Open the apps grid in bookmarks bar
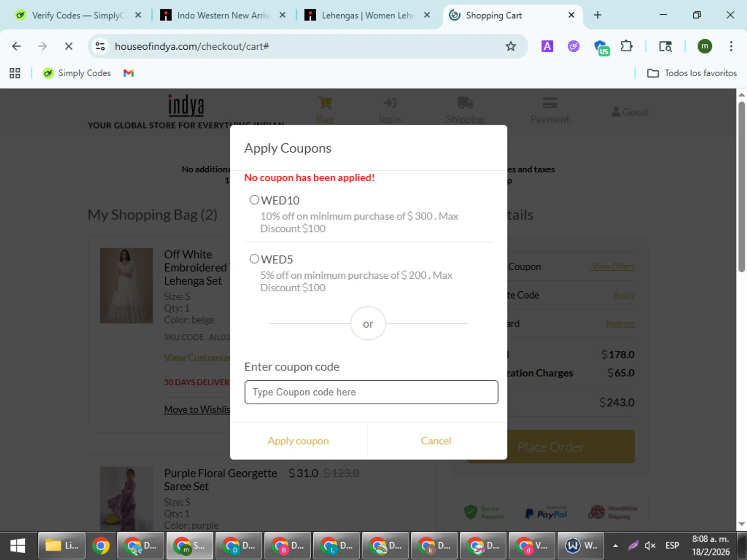The width and height of the screenshot is (747, 560). [15, 73]
